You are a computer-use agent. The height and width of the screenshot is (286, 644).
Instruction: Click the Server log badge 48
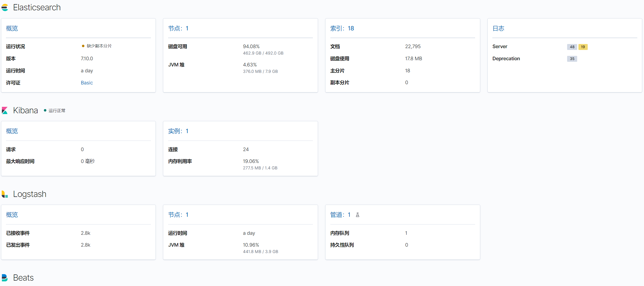point(572,47)
